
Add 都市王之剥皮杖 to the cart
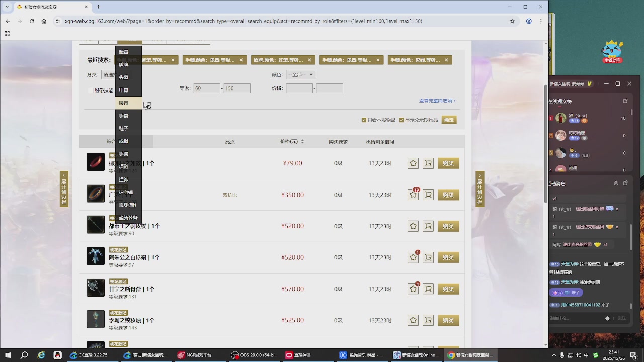[x=428, y=226]
